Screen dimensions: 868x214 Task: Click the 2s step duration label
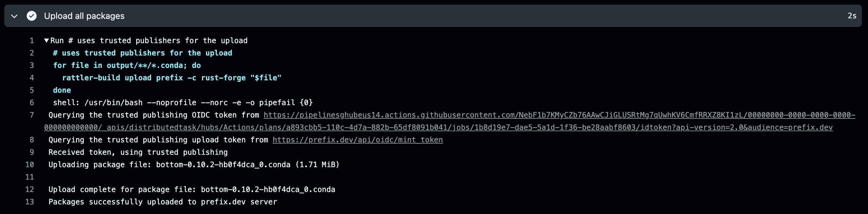pos(852,16)
